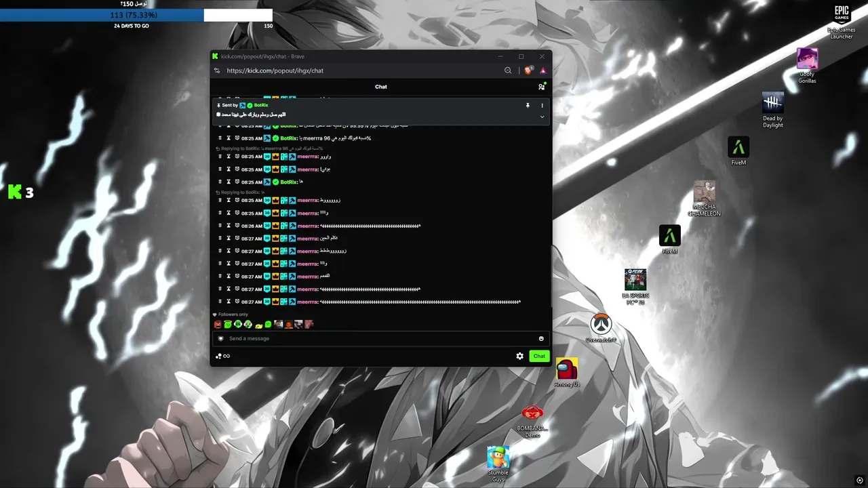This screenshot has width=868, height=488.
Task: Click the zoom magnifier icon in the address bar
Action: [x=508, y=70]
